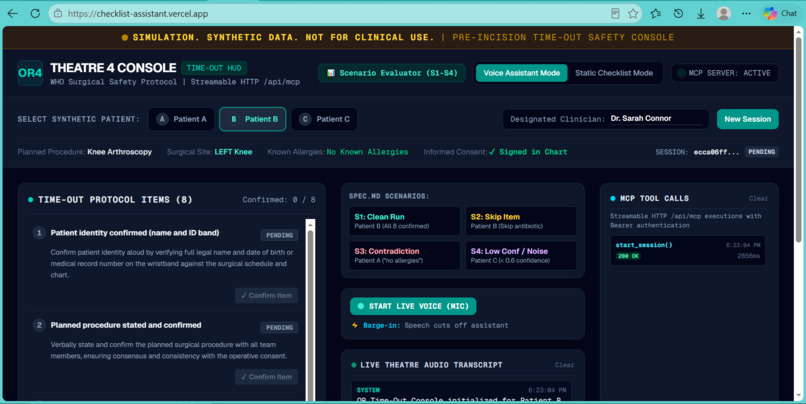Run scenario S3: Contradiction
This screenshot has width=806, height=404.
pyautogui.click(x=404, y=255)
